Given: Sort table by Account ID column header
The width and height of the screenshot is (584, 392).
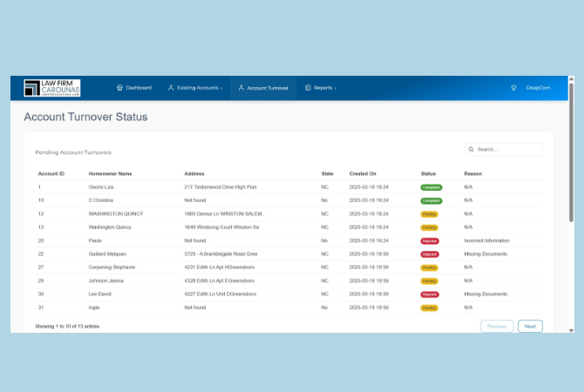Looking at the screenshot, I should click(x=51, y=173).
